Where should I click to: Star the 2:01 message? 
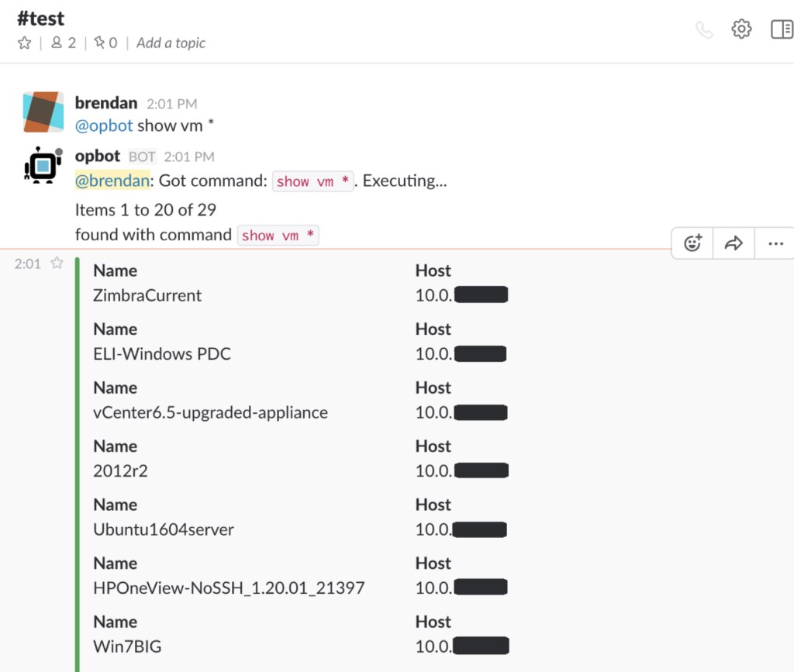pyautogui.click(x=57, y=264)
